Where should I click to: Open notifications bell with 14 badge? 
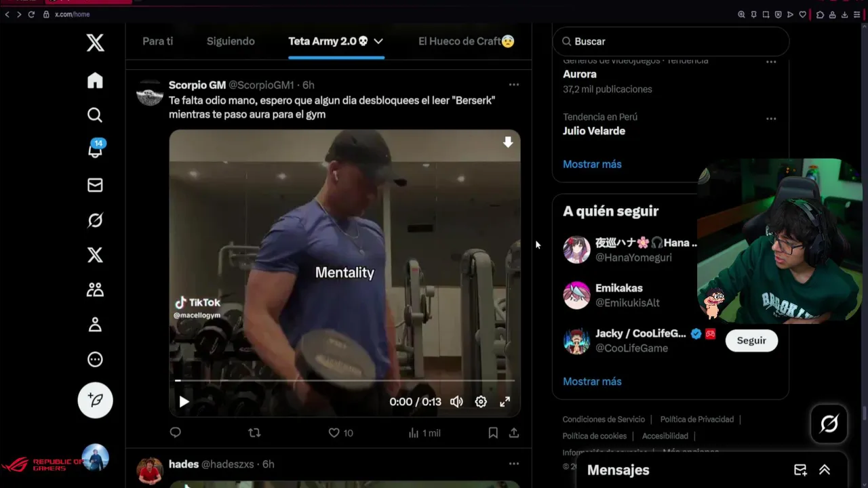(96, 149)
